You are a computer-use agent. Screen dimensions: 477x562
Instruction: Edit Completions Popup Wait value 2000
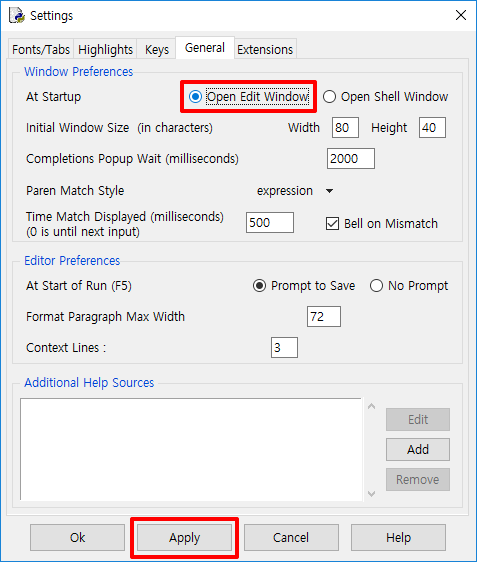(x=350, y=158)
